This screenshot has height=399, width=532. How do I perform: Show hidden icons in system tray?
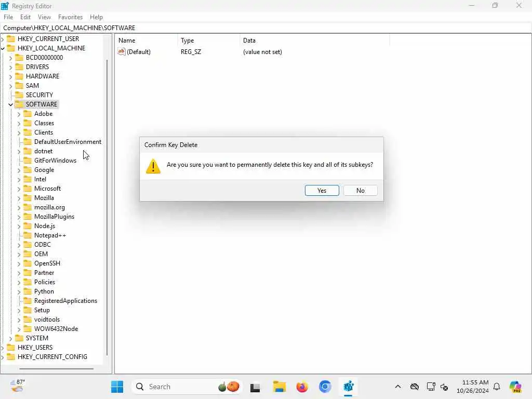[x=398, y=387]
